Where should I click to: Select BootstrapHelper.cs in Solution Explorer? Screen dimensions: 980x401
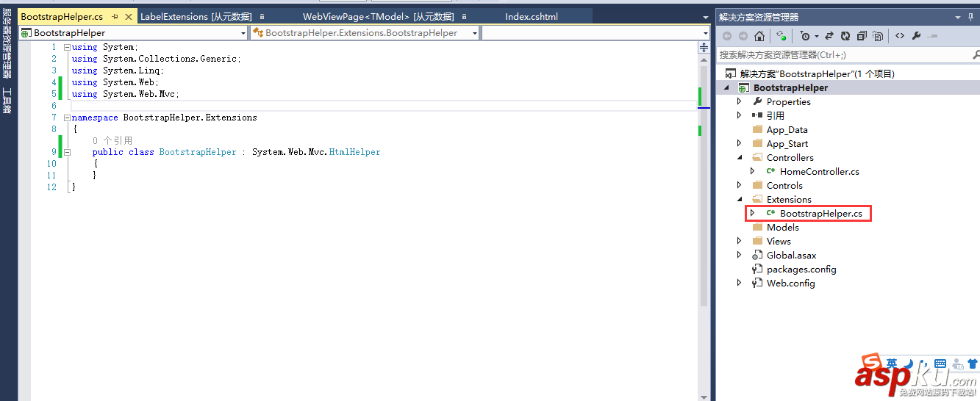pos(820,213)
